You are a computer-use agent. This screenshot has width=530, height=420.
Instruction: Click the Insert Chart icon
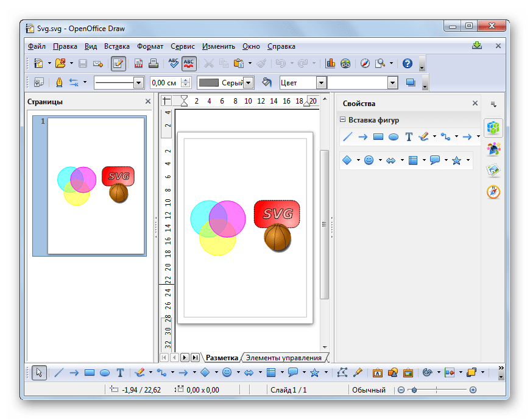[x=331, y=63]
